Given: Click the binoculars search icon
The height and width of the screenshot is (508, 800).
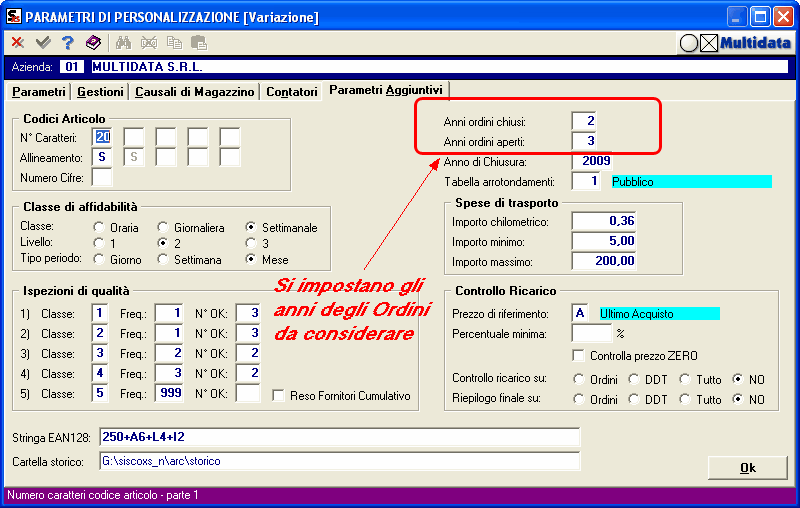Looking at the screenshot, I should click(x=123, y=43).
